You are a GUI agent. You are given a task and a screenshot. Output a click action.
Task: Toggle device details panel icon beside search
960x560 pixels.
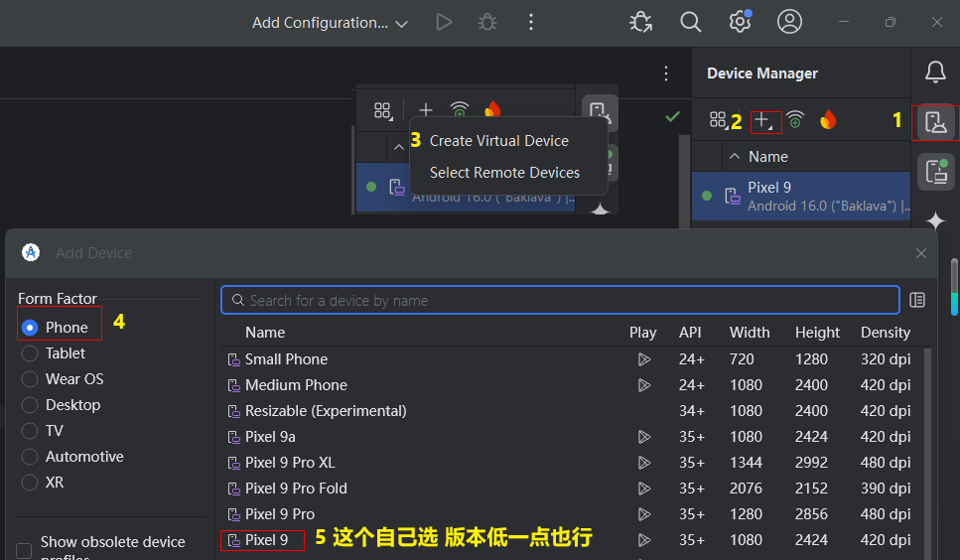coord(917,300)
